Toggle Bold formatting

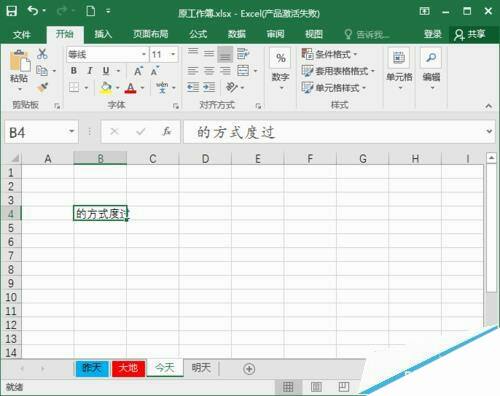pyautogui.click(x=74, y=71)
